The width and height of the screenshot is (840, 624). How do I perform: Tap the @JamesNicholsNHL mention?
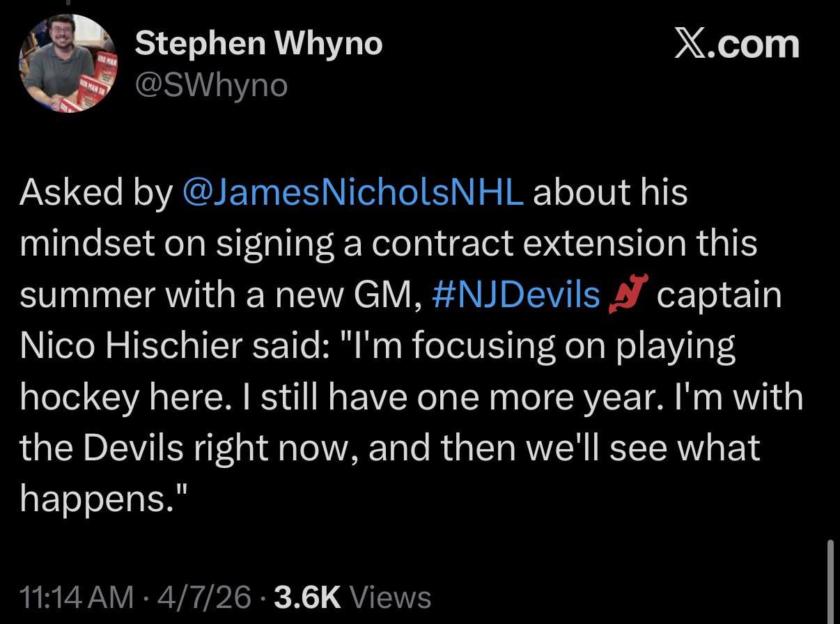(352, 192)
